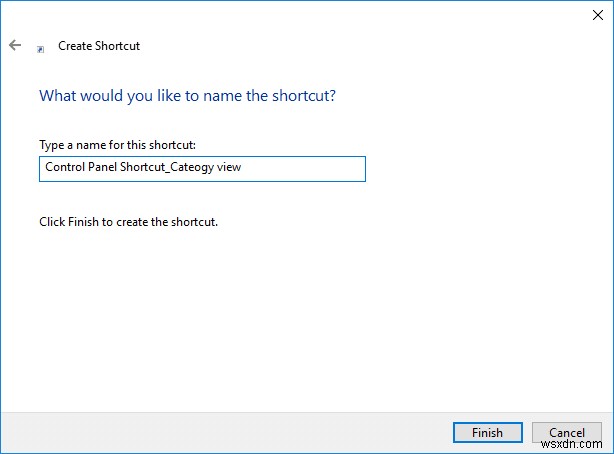
Task: Click blank space after text in name field
Action: pos(305,168)
